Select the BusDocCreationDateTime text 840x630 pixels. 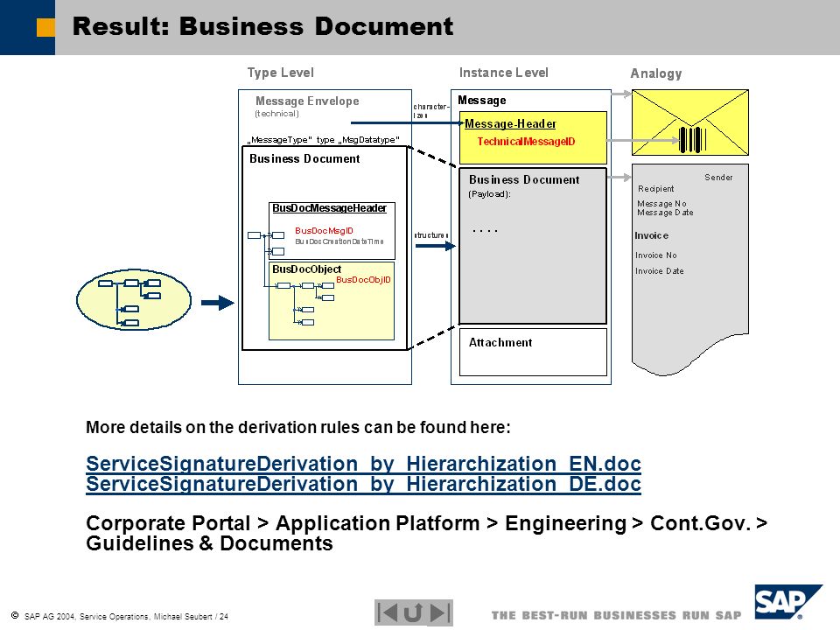point(339,241)
